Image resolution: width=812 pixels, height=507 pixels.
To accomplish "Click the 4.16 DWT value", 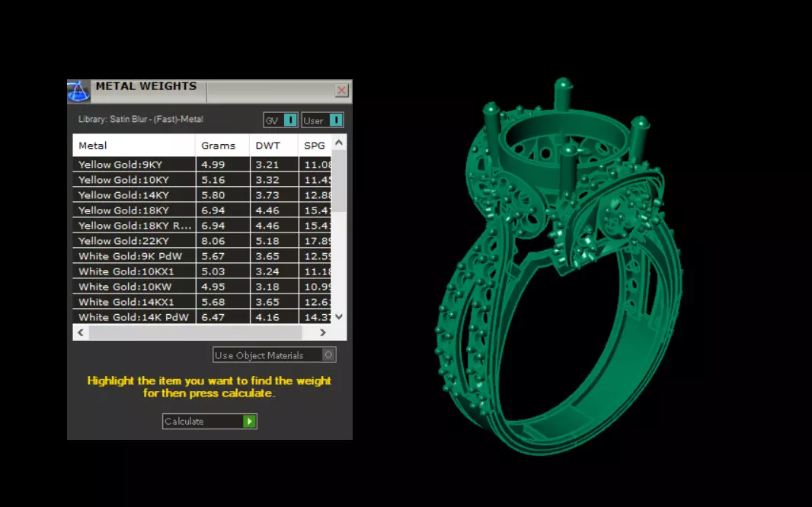I will 267,316.
